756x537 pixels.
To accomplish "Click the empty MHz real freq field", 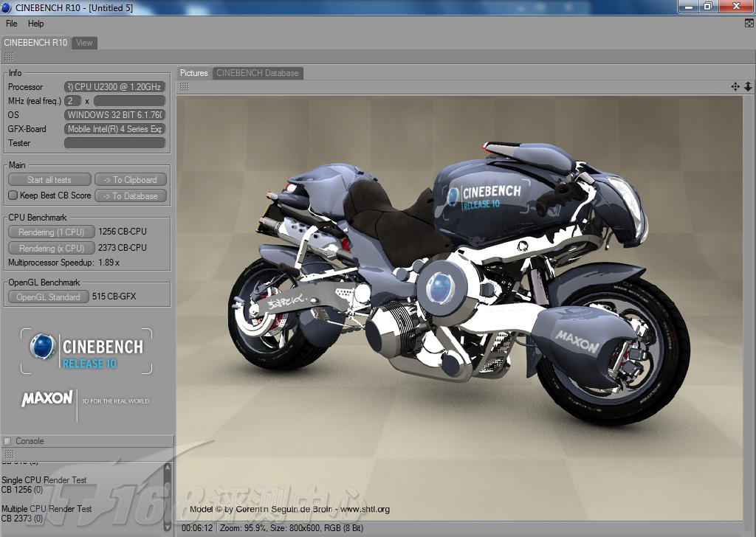I will [x=129, y=101].
